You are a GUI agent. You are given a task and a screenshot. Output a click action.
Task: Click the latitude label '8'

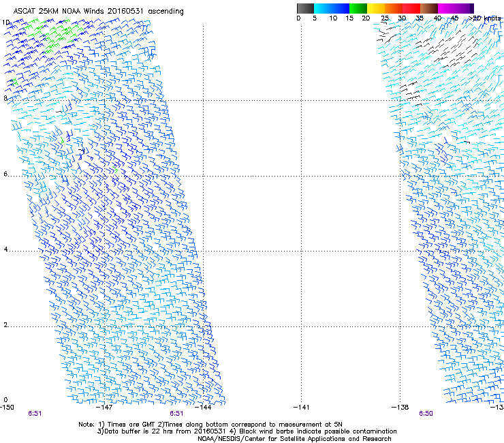pos(5,98)
